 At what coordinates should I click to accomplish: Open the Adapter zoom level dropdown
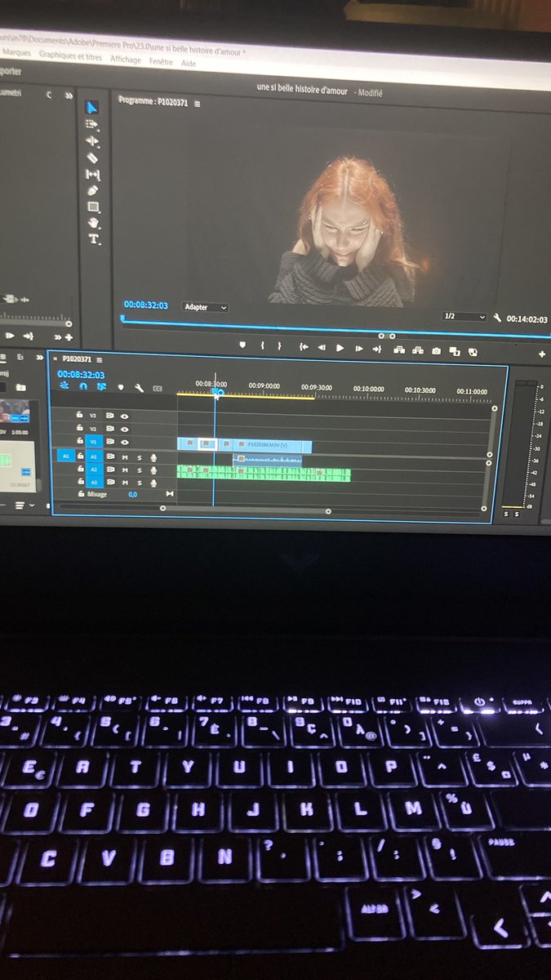click(205, 307)
